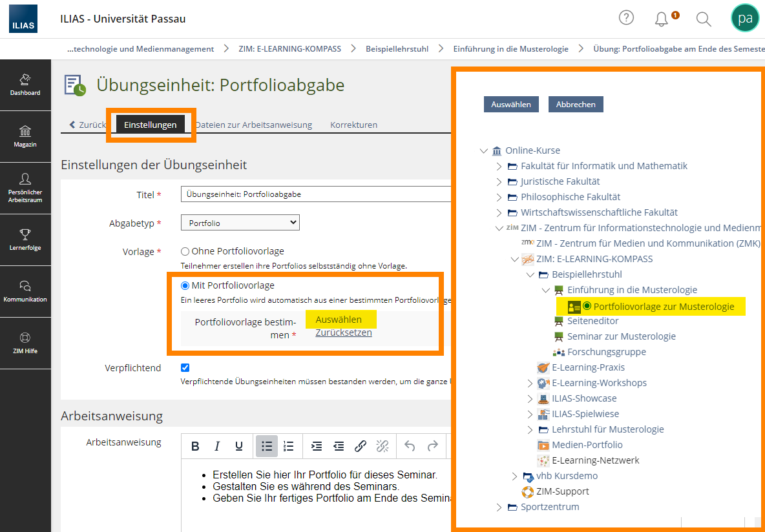Expand Wirtschaftswissenschaftliche Fakultät node
Viewport: 765px width, 532px height.
(x=499, y=213)
